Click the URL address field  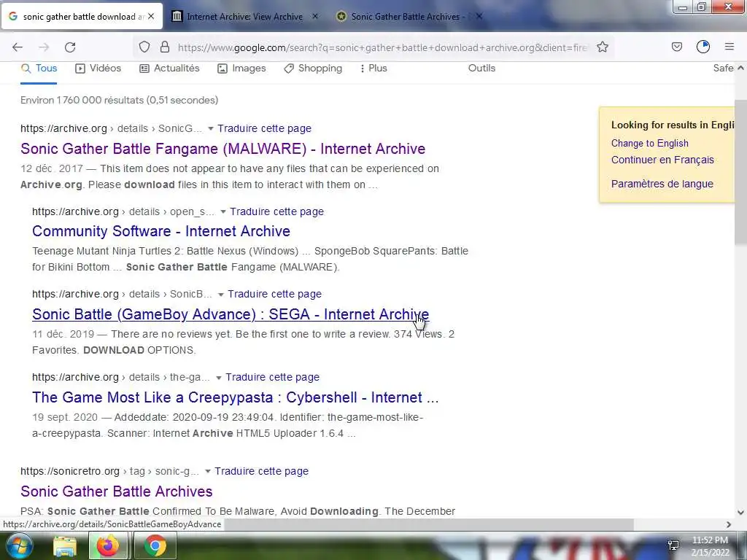382,47
